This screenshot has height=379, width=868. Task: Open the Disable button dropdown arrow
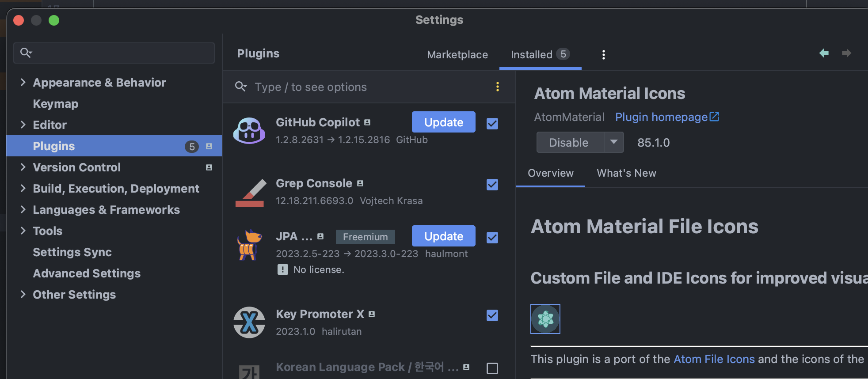tap(614, 142)
